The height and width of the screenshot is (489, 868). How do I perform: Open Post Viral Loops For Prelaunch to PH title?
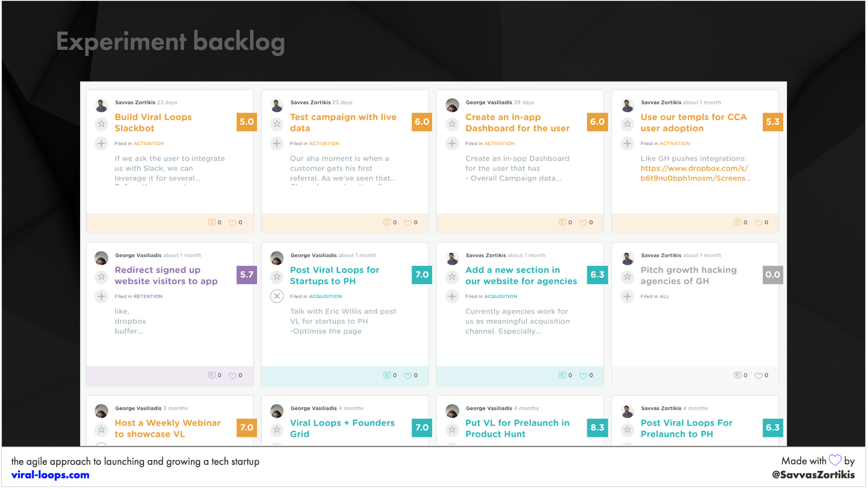coord(686,428)
